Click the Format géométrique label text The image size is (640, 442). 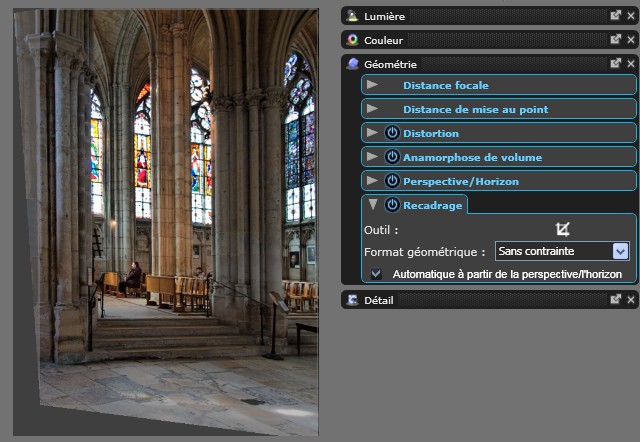(424, 252)
